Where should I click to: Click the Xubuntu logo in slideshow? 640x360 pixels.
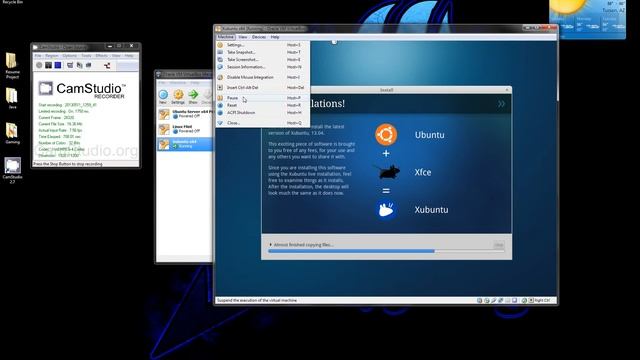coord(386,210)
